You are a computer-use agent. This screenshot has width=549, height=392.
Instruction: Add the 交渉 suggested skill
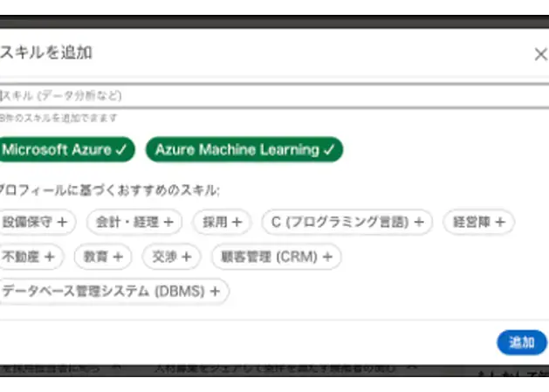(x=172, y=257)
